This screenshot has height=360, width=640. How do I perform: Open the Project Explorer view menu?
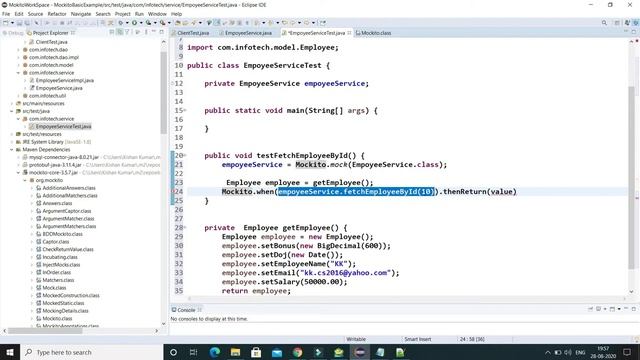tap(146, 32)
